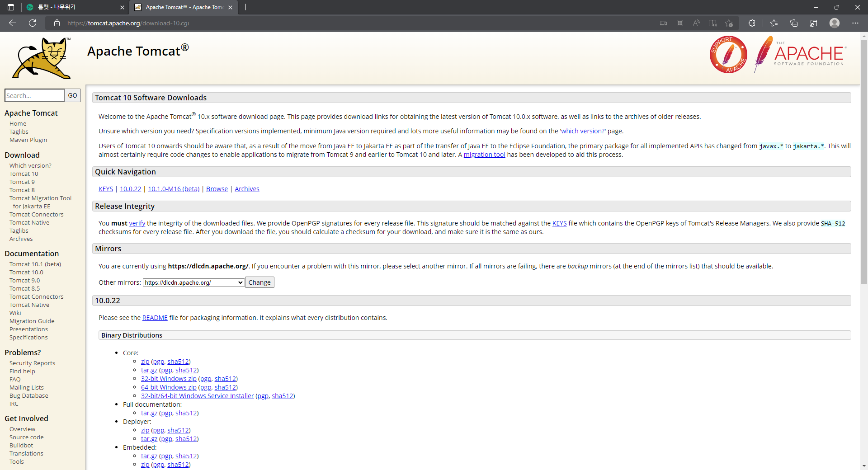Open browser extensions puzzle icon
868x470 pixels.
click(752, 23)
